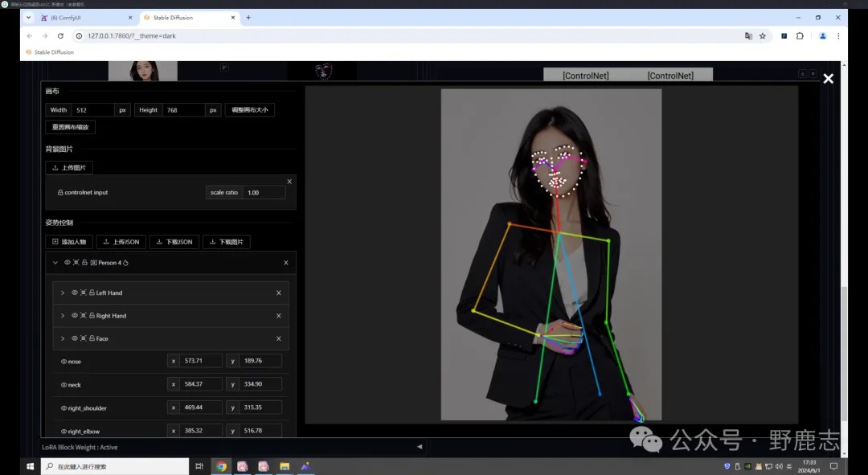Click the rotate icon after Person 4 label

[x=125, y=262]
